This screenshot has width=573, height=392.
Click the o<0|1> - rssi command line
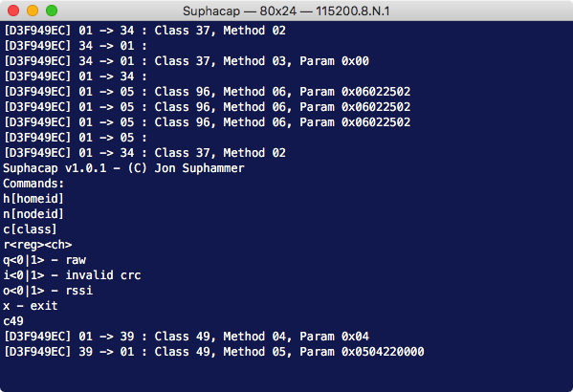tap(48, 291)
